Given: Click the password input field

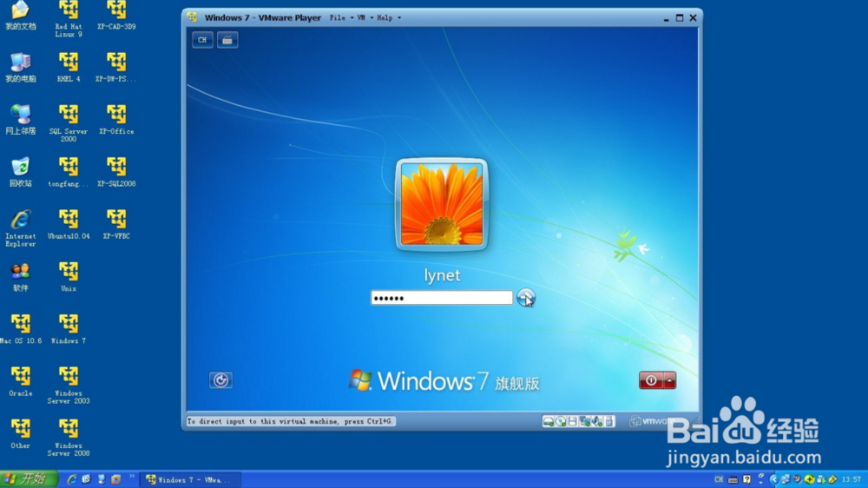Looking at the screenshot, I should pos(441,298).
